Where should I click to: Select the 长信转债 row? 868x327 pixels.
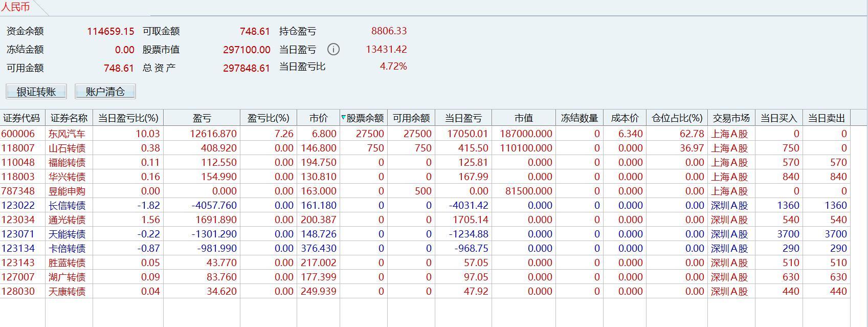(425, 205)
